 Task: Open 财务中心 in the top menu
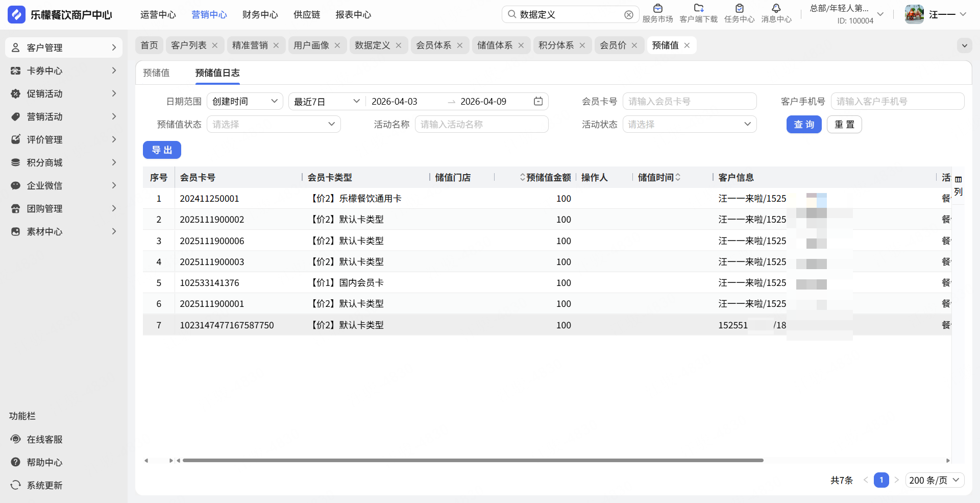[x=260, y=15]
